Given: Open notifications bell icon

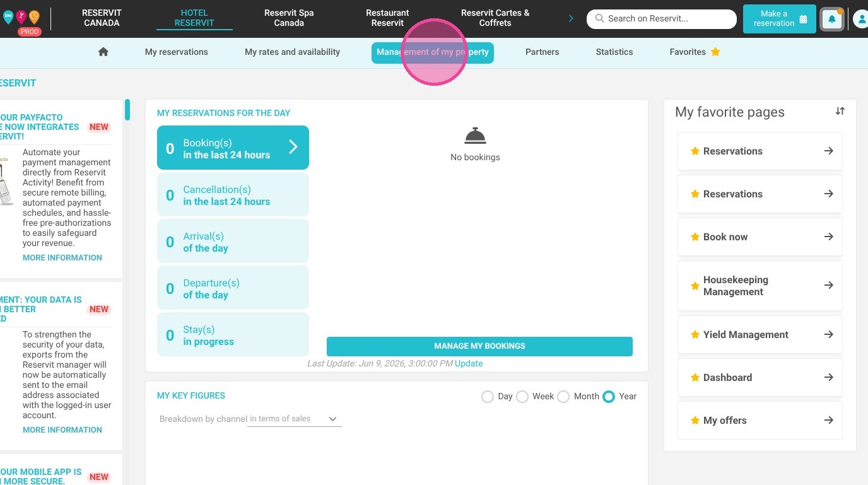Looking at the screenshot, I should pos(831,19).
